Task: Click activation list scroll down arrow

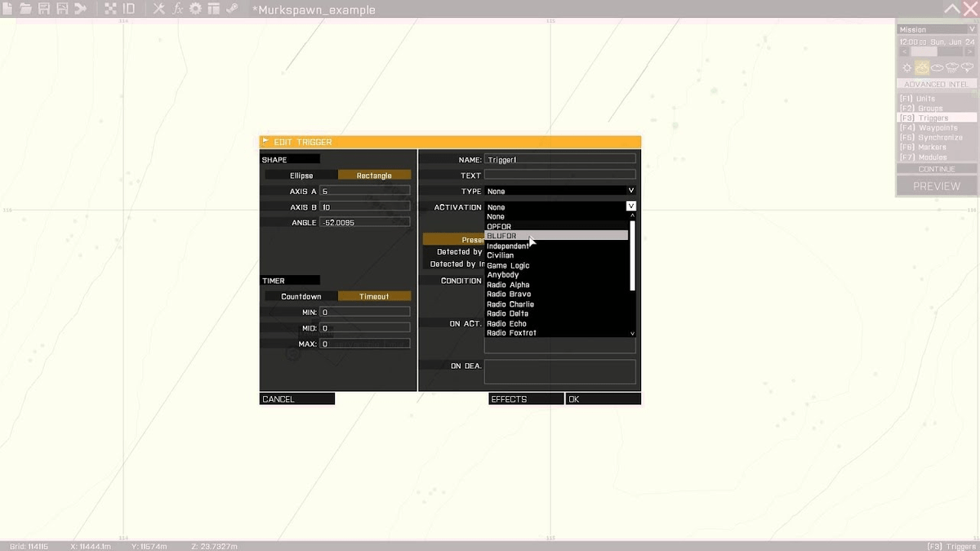Action: [x=632, y=333]
